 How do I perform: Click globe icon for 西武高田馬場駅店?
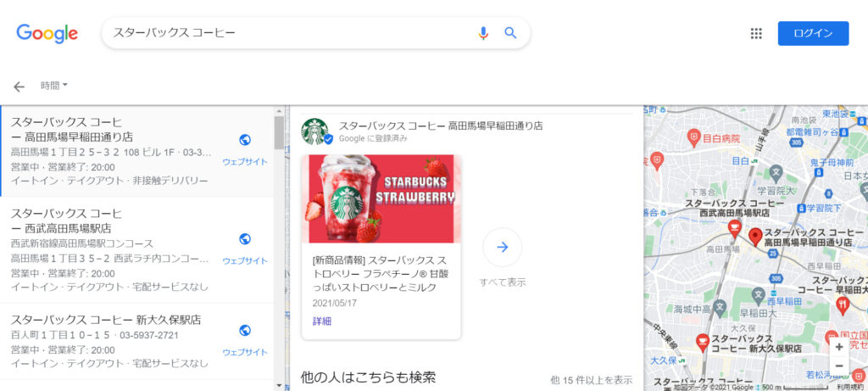tap(245, 238)
